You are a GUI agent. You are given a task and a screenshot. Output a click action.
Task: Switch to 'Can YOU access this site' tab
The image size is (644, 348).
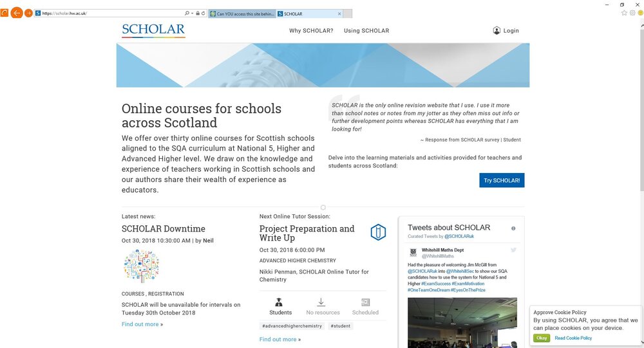pyautogui.click(x=242, y=14)
